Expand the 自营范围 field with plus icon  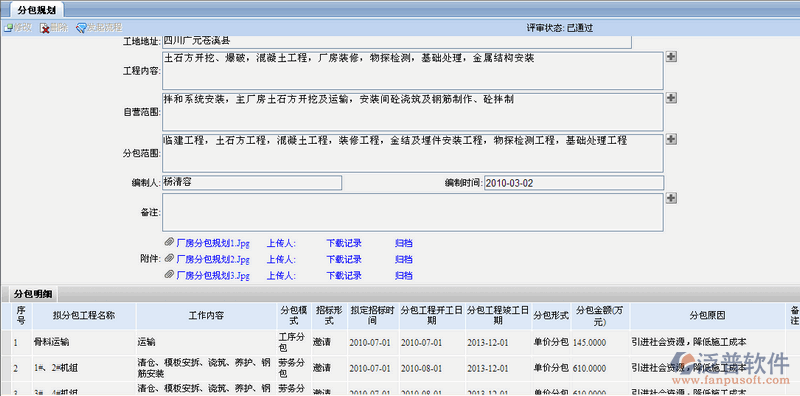point(671,98)
